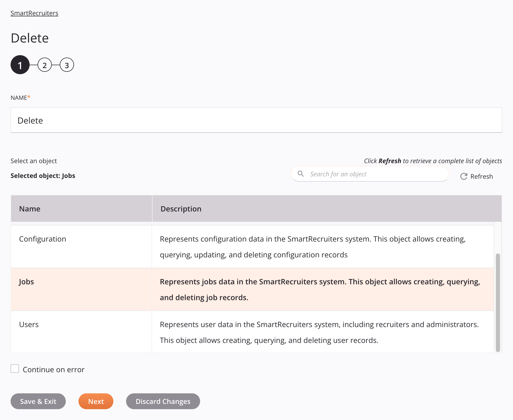Toggle the Continue on error checkbox
The height and width of the screenshot is (420, 513).
15,369
